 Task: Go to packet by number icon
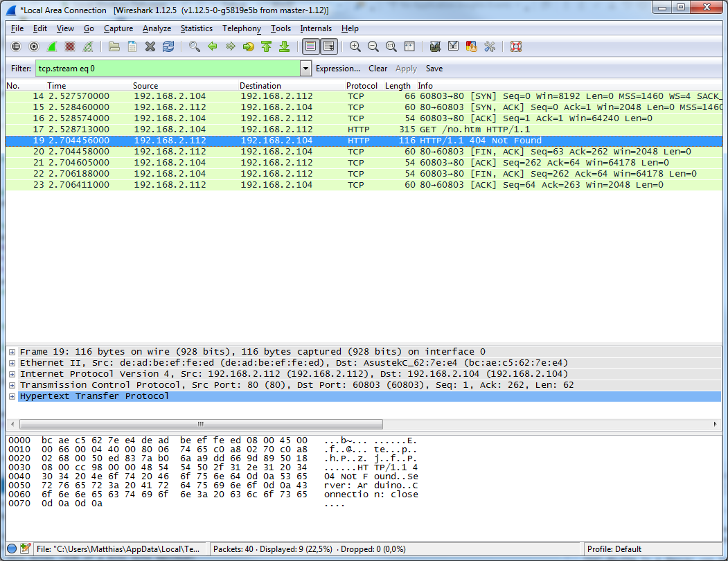249,46
